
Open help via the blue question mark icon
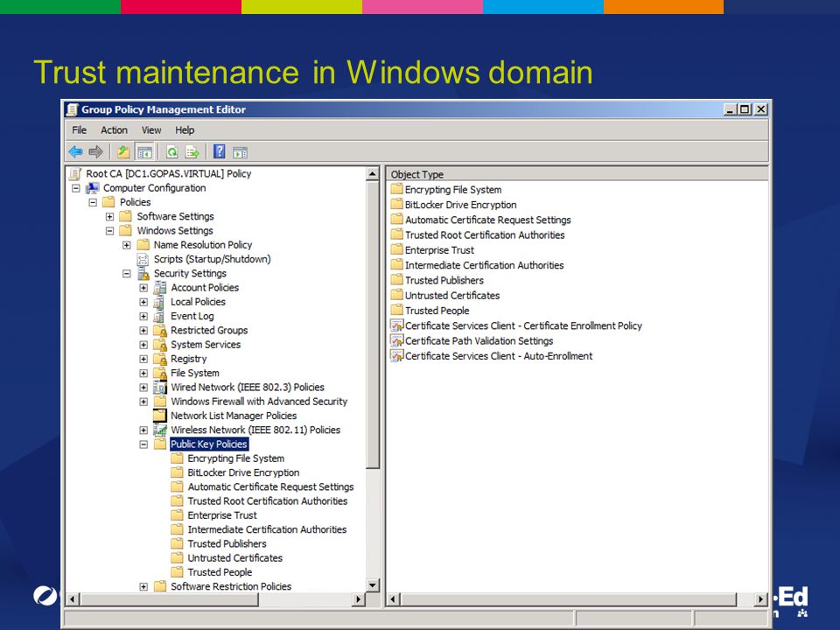point(219,151)
